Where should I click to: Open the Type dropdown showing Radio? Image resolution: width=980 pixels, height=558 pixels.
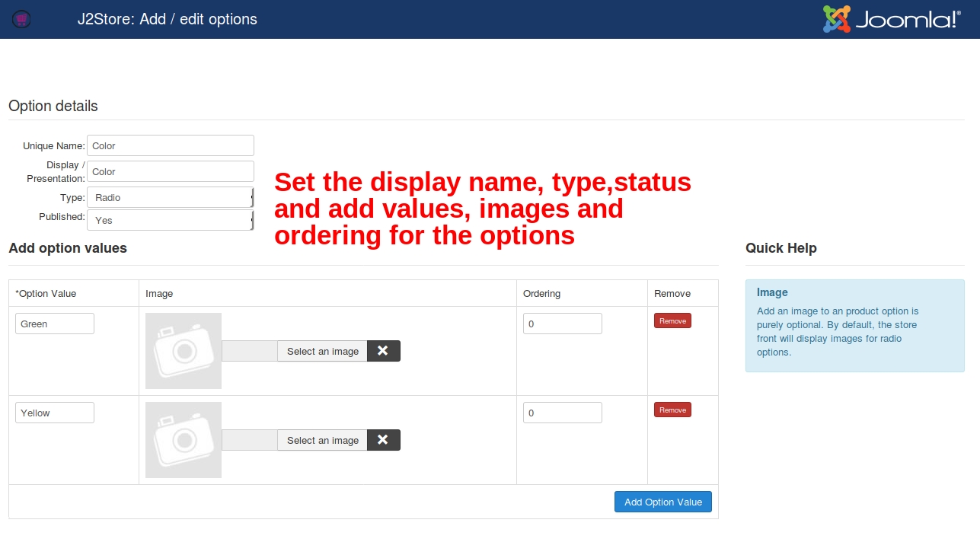pyautogui.click(x=171, y=197)
